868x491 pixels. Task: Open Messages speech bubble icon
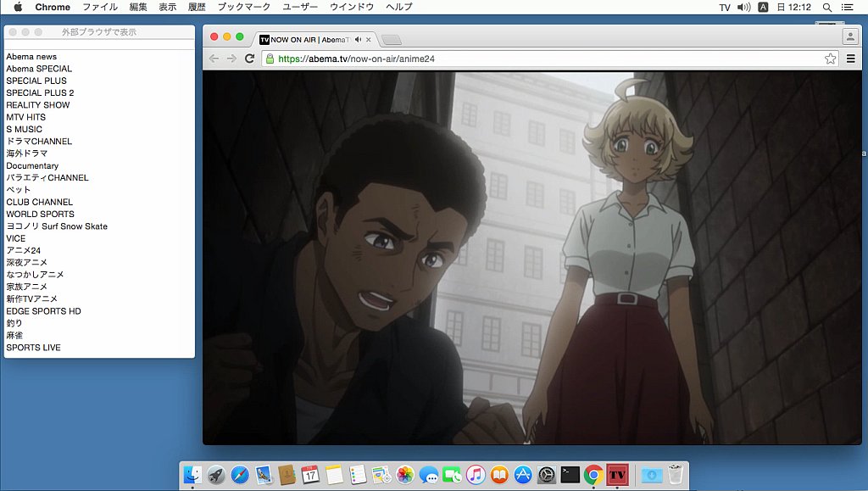(428, 475)
